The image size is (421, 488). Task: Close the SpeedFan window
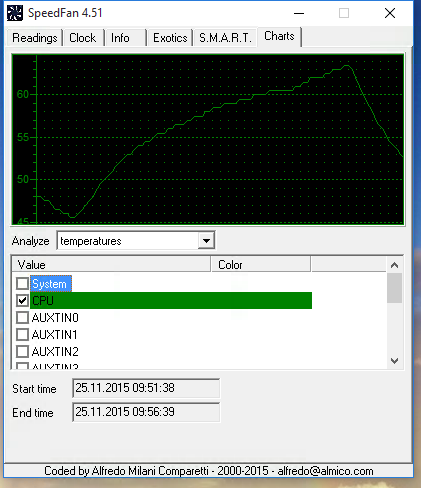(390, 13)
